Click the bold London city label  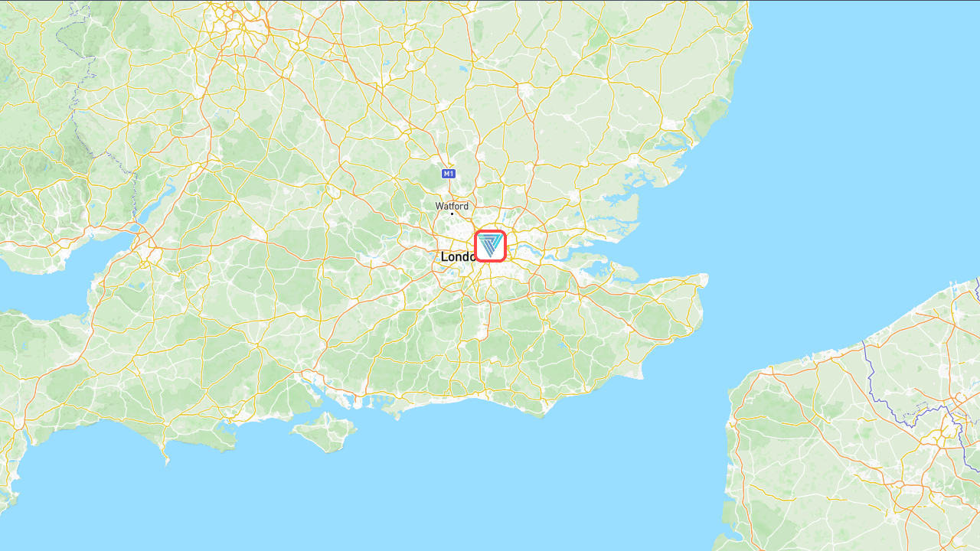[x=458, y=257]
